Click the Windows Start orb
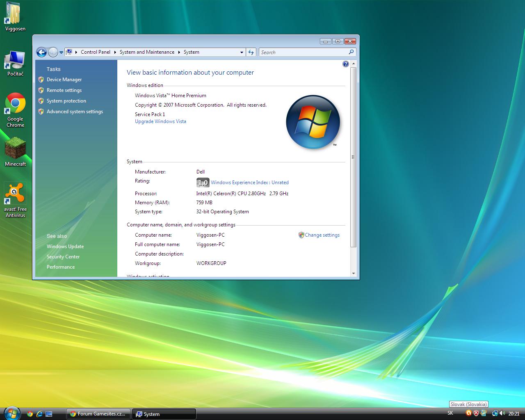 tap(11, 413)
